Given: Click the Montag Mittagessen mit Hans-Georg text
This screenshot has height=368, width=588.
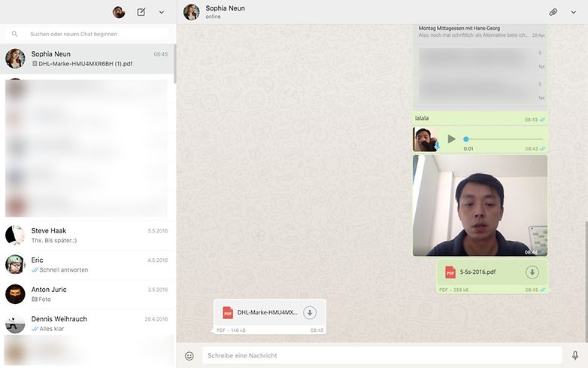Looking at the screenshot, I should tap(459, 28).
